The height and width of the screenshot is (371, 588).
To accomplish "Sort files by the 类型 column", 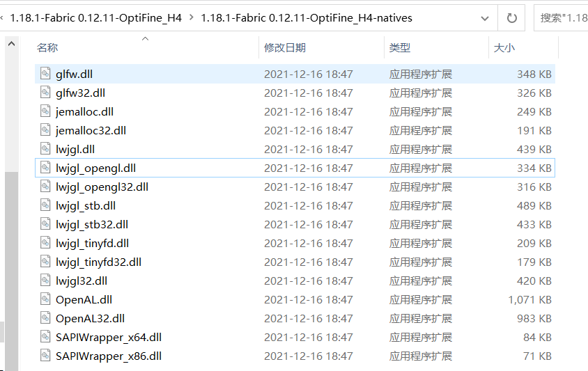I will click(400, 47).
